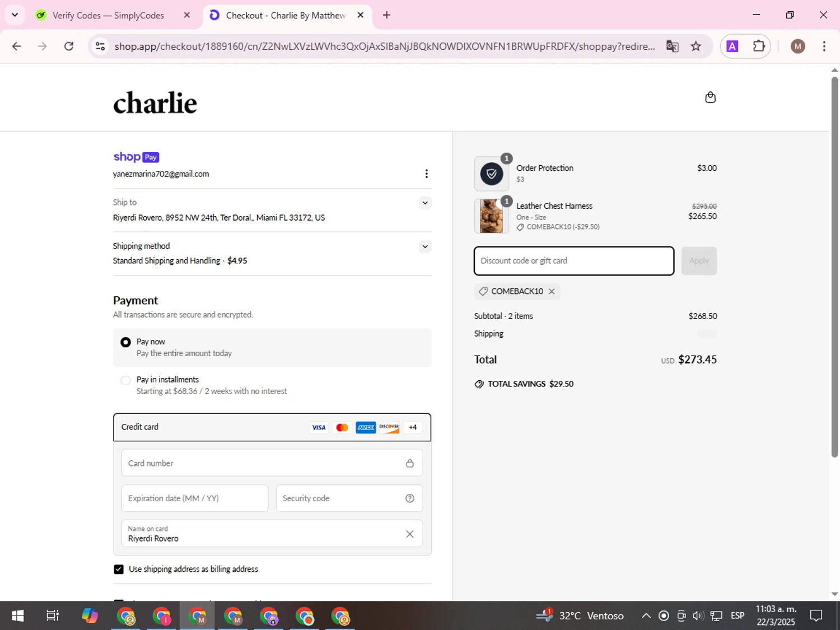
Task: Open the tab search dropdown arrow
Action: click(15, 15)
